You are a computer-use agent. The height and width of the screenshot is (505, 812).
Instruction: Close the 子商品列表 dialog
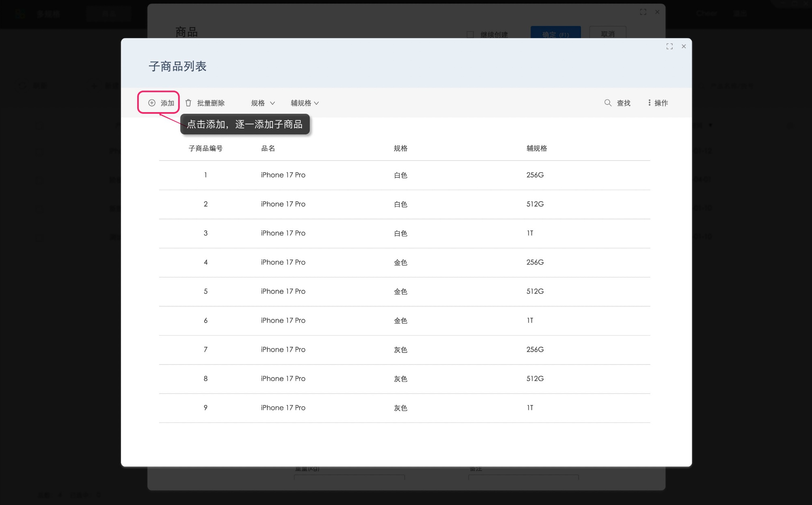coord(684,46)
